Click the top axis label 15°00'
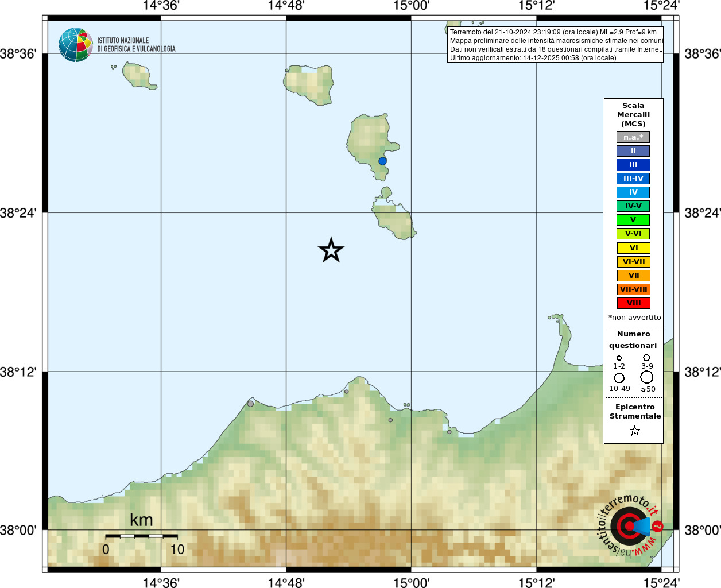 [x=411, y=6]
